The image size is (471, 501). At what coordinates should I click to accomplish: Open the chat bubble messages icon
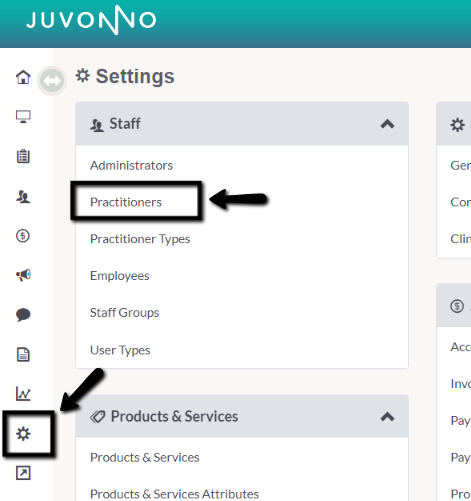click(23, 315)
